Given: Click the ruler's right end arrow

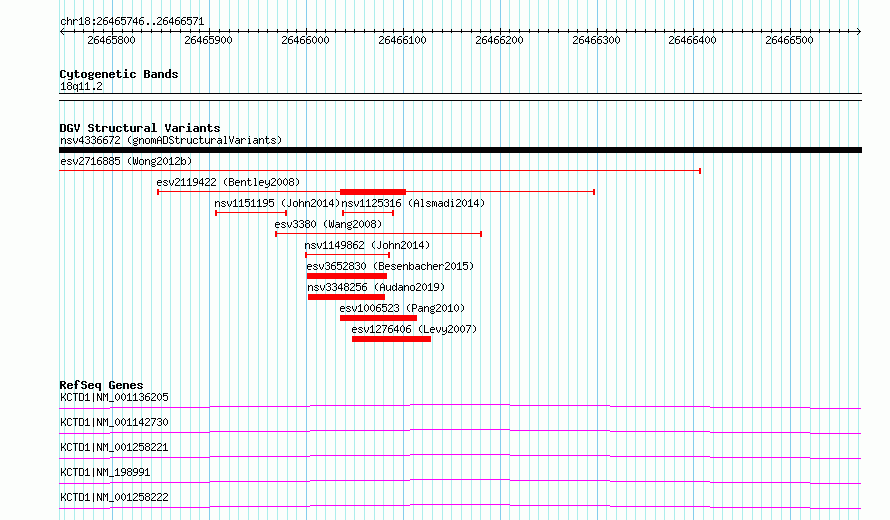Looking at the screenshot, I should [859, 32].
